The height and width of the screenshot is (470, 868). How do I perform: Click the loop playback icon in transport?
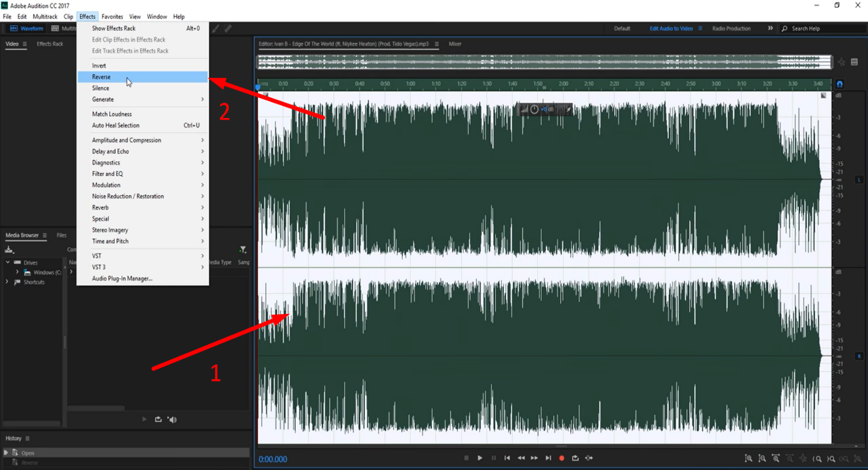click(575, 458)
